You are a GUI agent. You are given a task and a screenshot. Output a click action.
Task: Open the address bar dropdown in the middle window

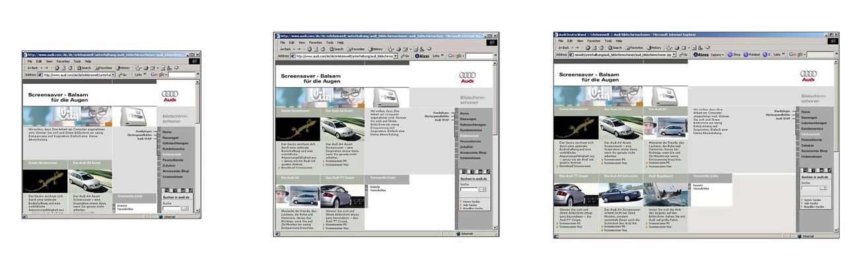[396, 56]
